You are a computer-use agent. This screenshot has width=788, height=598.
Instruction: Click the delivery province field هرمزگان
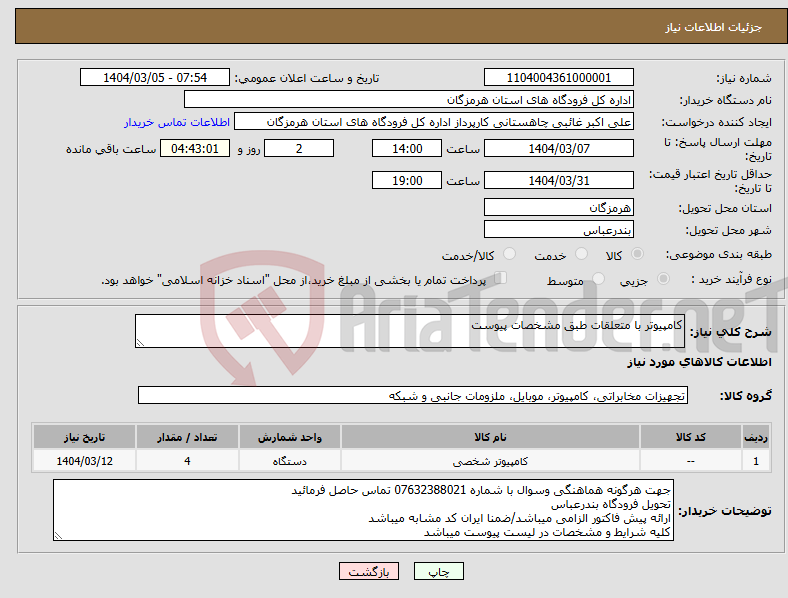click(x=558, y=207)
